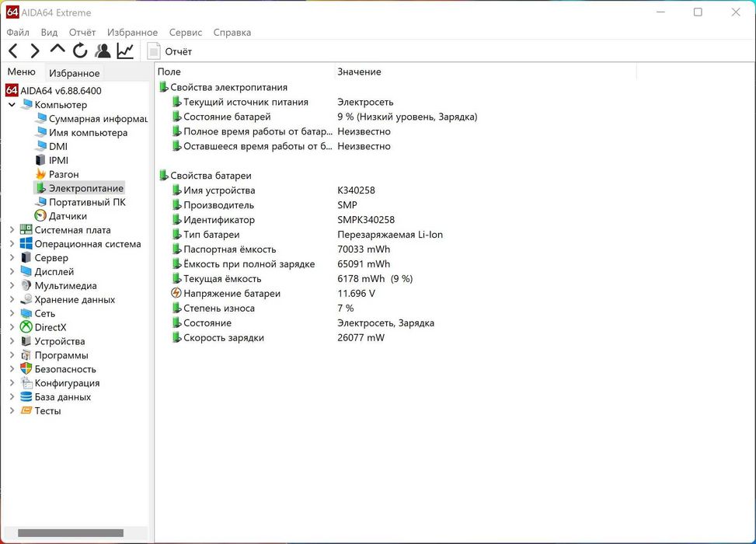Click the Отчёт toolbar button label

179,51
